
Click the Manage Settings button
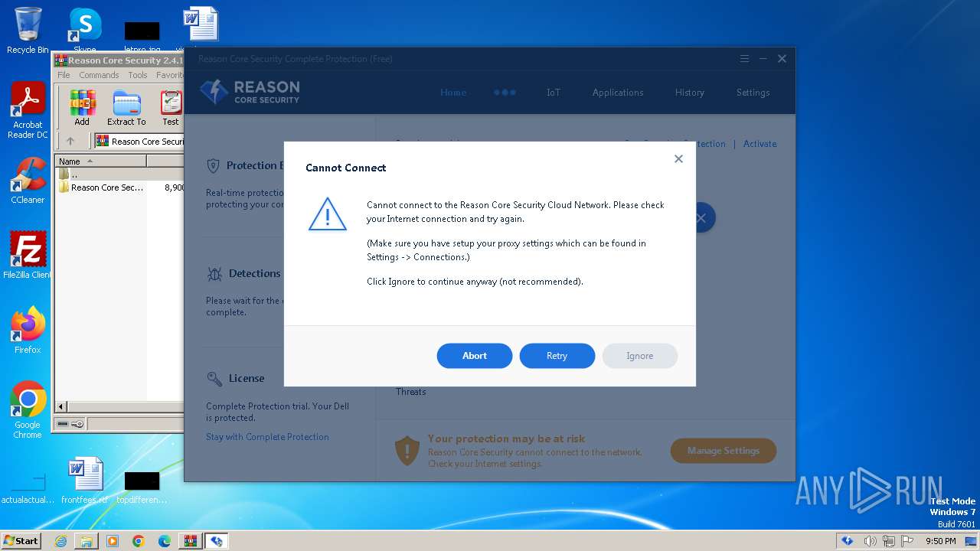[x=724, y=451]
